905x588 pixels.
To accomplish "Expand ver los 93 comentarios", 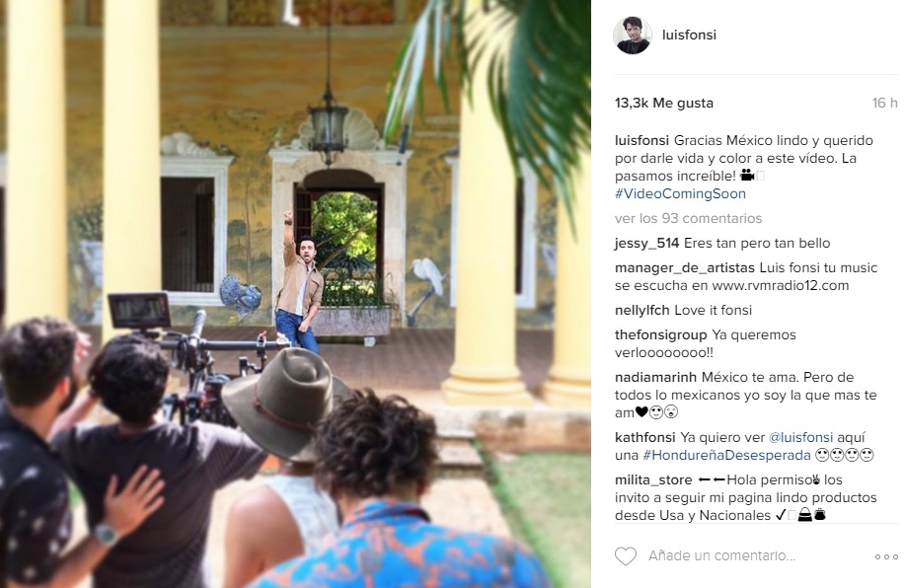I will pyautogui.click(x=688, y=219).
